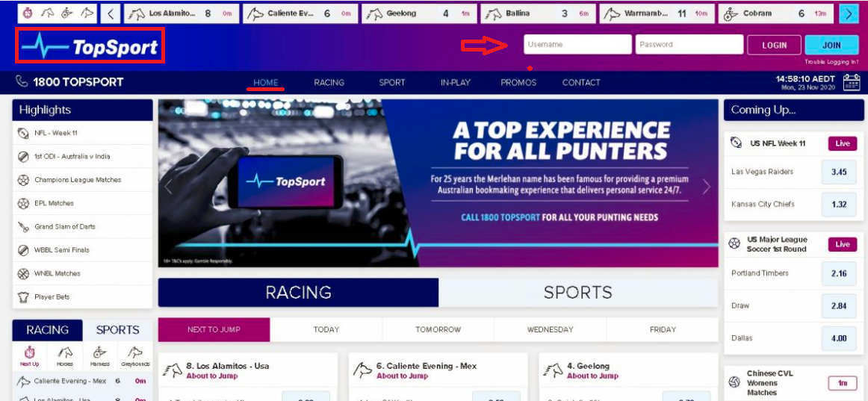868x401 pixels.
Task: Switch to the large RACING tab
Action: [298, 293]
